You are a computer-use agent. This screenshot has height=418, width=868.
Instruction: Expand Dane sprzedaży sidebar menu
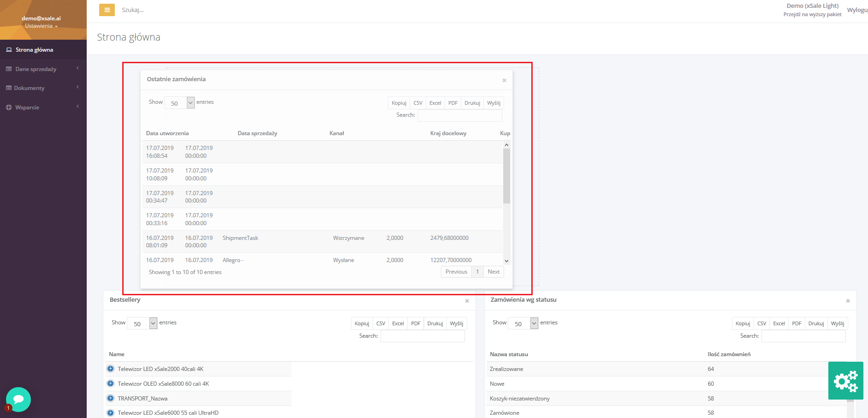pyautogui.click(x=42, y=69)
